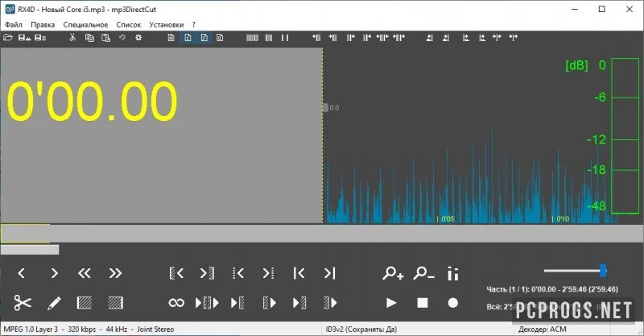
Task: Click the green dB level meter
Action: 625,135
